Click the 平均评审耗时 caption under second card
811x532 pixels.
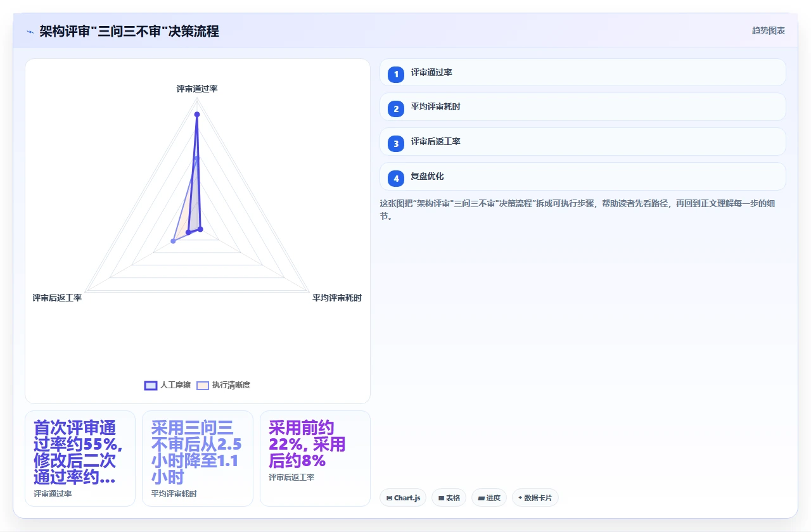174,493
